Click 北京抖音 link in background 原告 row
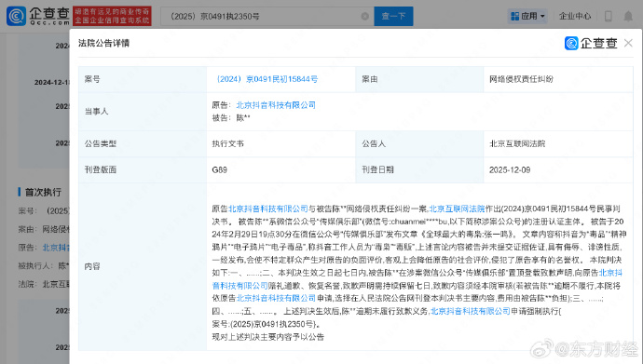Viewport: 643px width, 364px height. tap(56, 248)
